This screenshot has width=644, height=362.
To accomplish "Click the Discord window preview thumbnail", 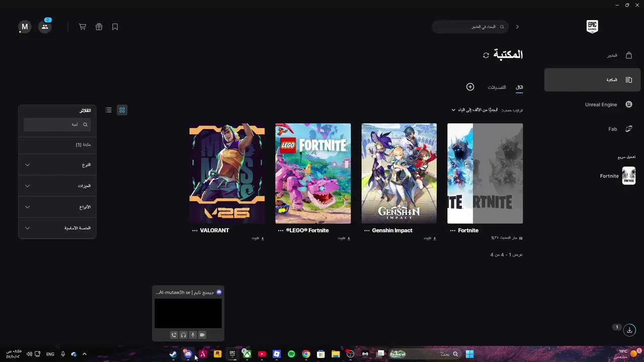I will tap(188, 313).
